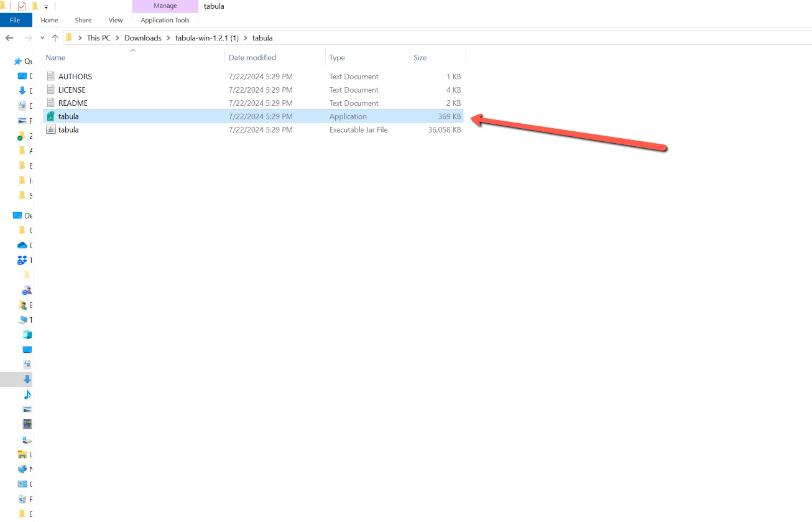Expand the recent locations dropdown arrow
The width and height of the screenshot is (812, 522).
(42, 38)
